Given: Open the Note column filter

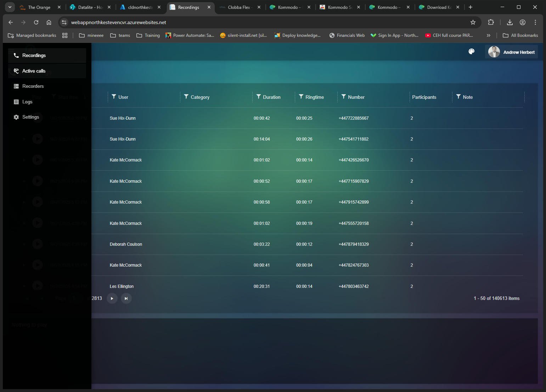Looking at the screenshot, I should pyautogui.click(x=458, y=97).
